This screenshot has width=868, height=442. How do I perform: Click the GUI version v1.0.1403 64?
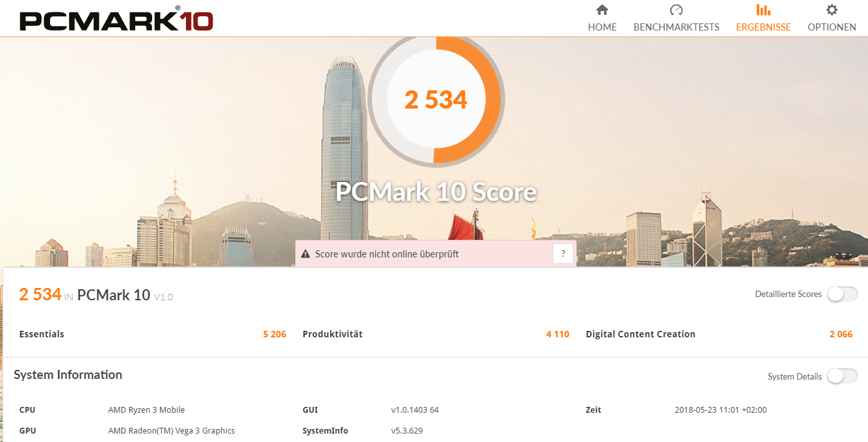[415, 410]
